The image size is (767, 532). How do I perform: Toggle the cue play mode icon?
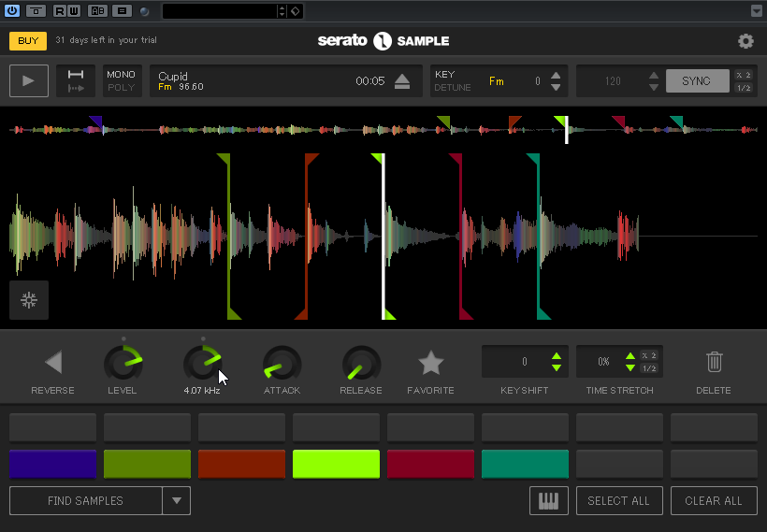76,80
